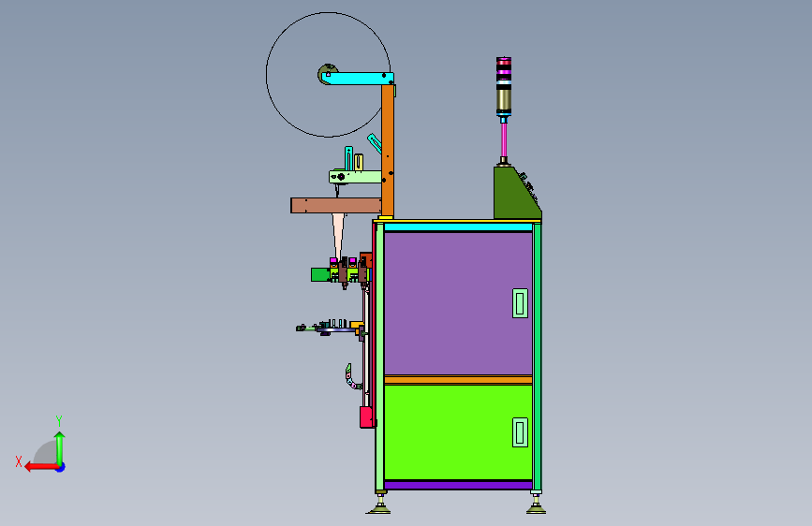
Task: Select the signal tower light stack
Action: pyautogui.click(x=503, y=85)
